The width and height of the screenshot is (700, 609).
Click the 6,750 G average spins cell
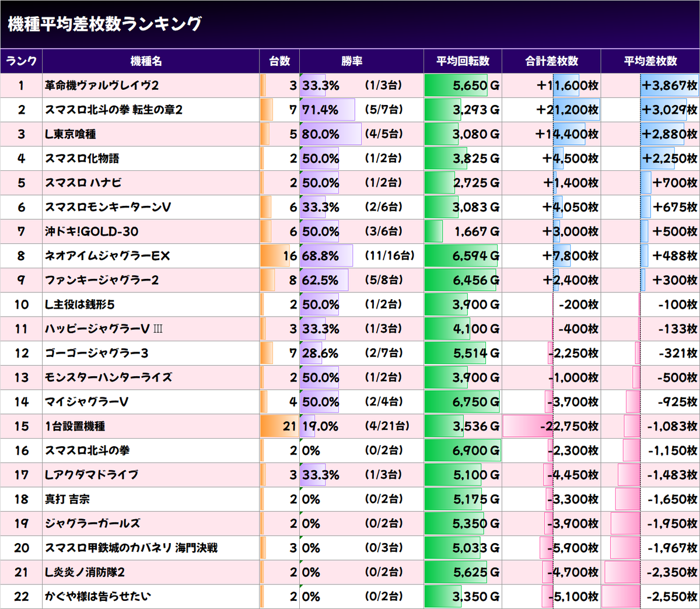click(x=463, y=402)
